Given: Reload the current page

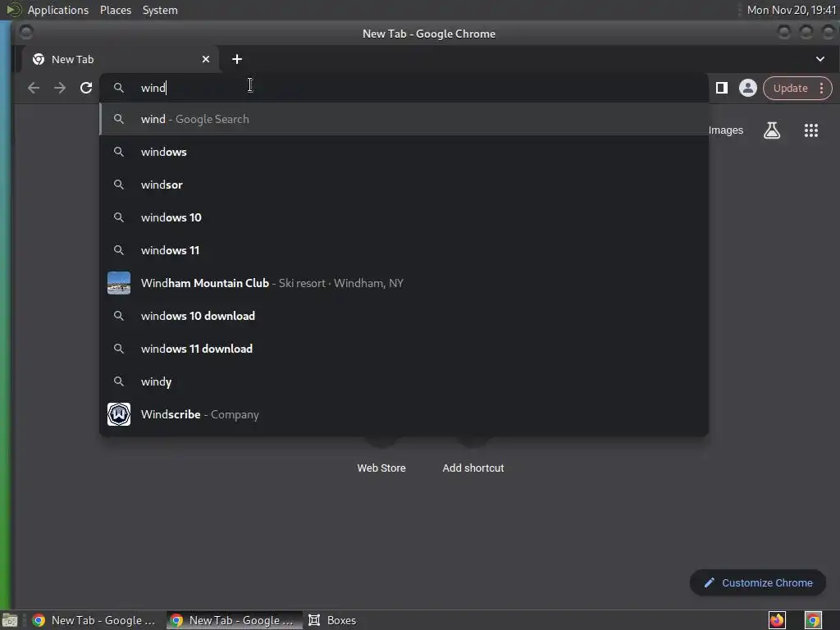Looking at the screenshot, I should coord(85,88).
